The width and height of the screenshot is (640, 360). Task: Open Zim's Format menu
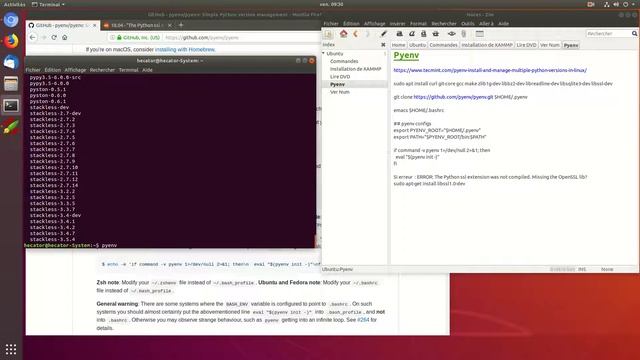[x=418, y=24]
